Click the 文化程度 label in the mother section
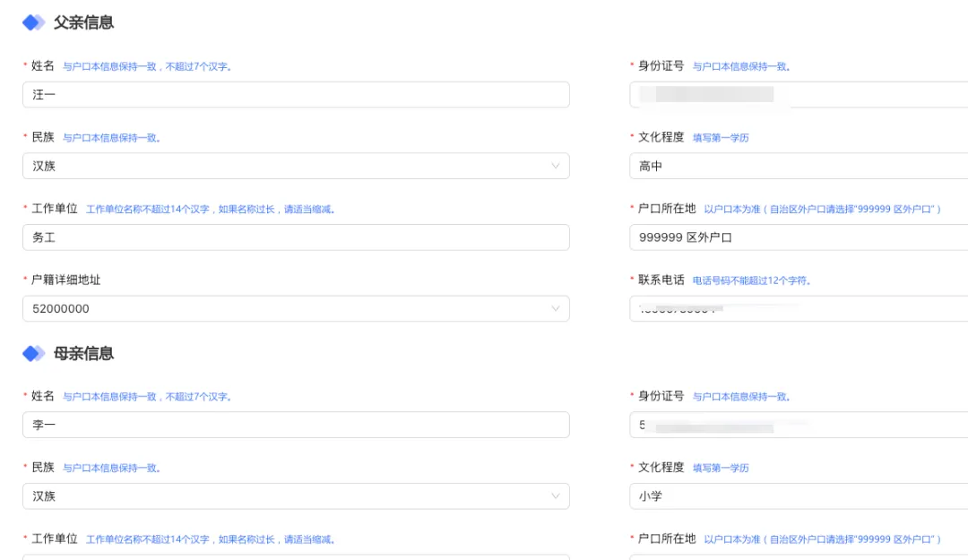This screenshot has height=560, width=968. [661, 468]
